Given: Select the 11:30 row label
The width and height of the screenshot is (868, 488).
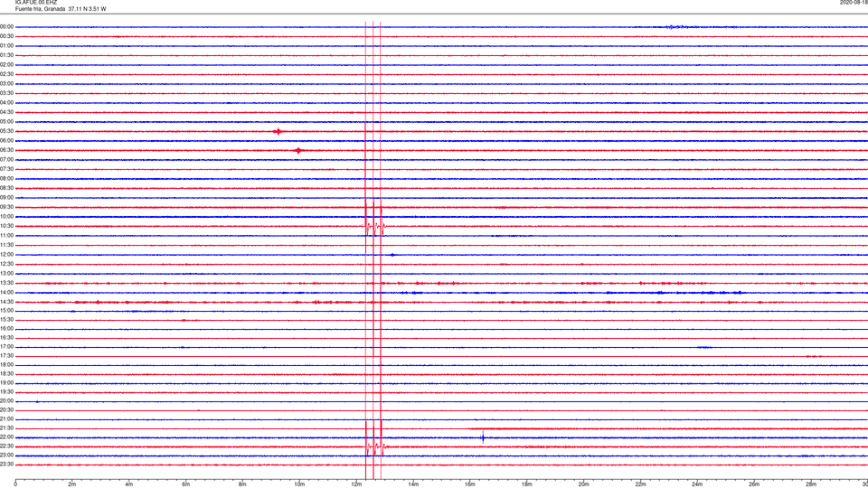Looking at the screenshot, I should tap(6, 245).
